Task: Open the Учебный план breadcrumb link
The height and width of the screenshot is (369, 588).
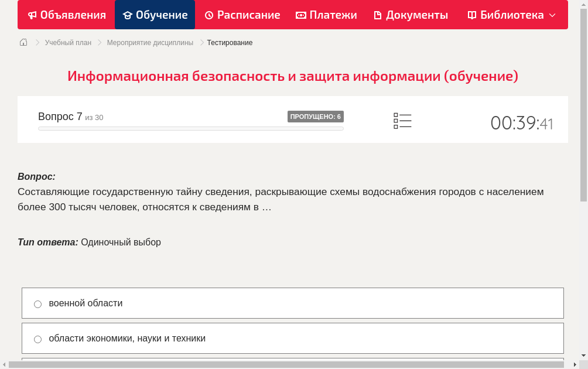Action: pos(68,42)
